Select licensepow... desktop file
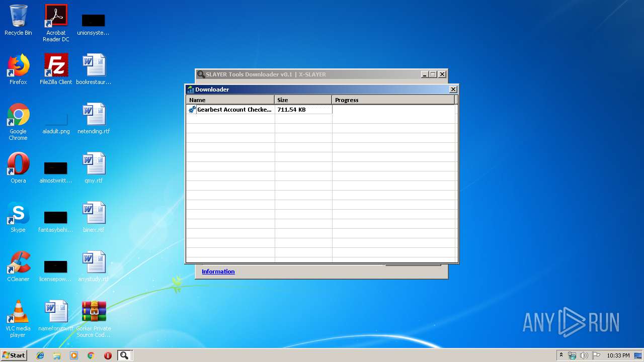 pyautogui.click(x=56, y=270)
